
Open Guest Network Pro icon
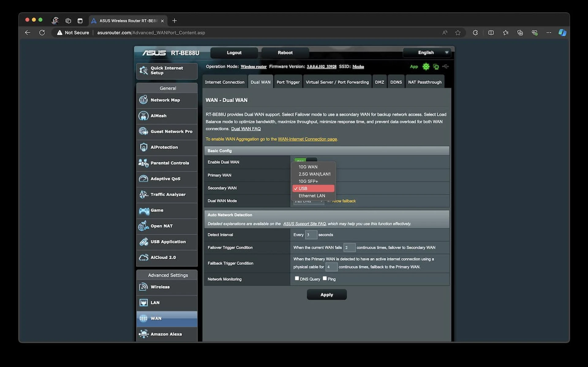point(143,131)
